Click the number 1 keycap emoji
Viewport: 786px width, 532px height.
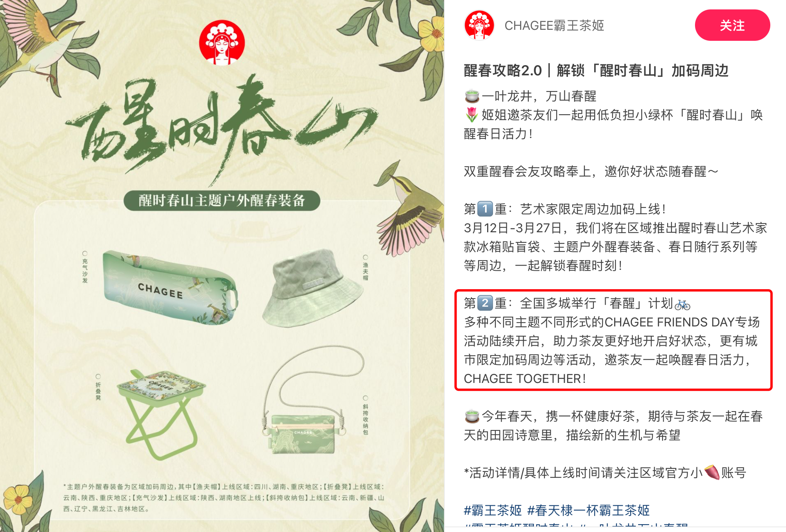pyautogui.click(x=485, y=209)
